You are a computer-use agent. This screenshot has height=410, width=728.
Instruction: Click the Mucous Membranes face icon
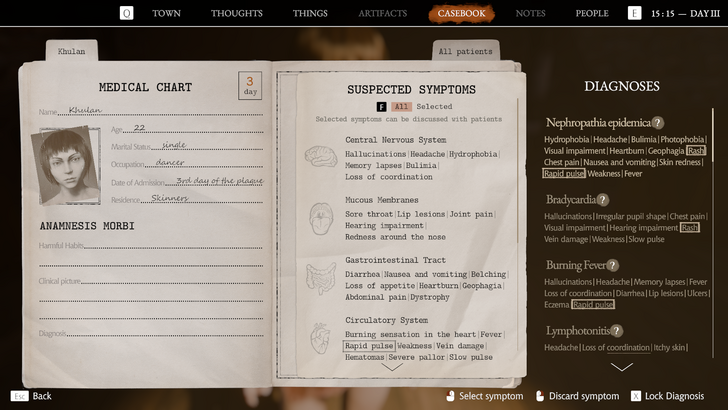pyautogui.click(x=320, y=217)
